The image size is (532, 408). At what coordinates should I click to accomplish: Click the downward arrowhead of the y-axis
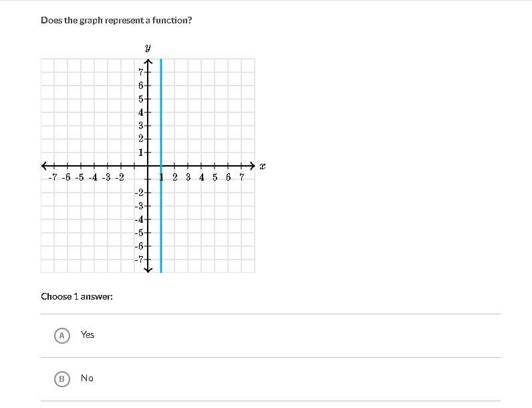pyautogui.click(x=148, y=269)
